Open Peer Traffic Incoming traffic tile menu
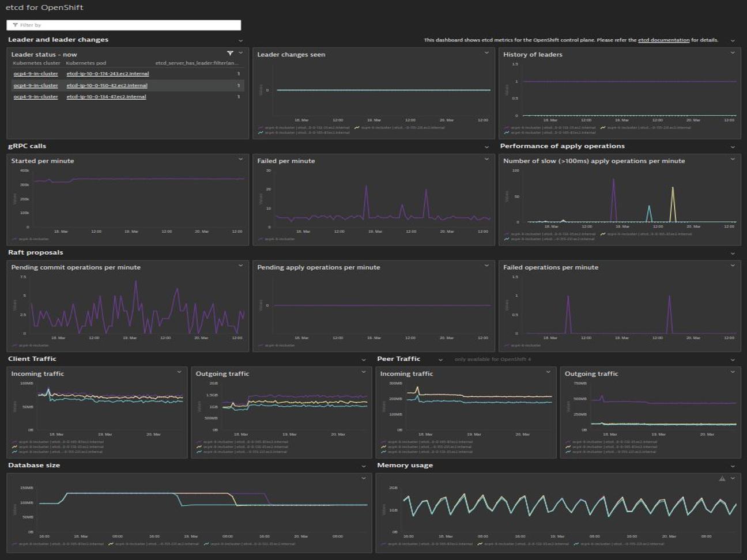The image size is (747, 560). click(548, 372)
